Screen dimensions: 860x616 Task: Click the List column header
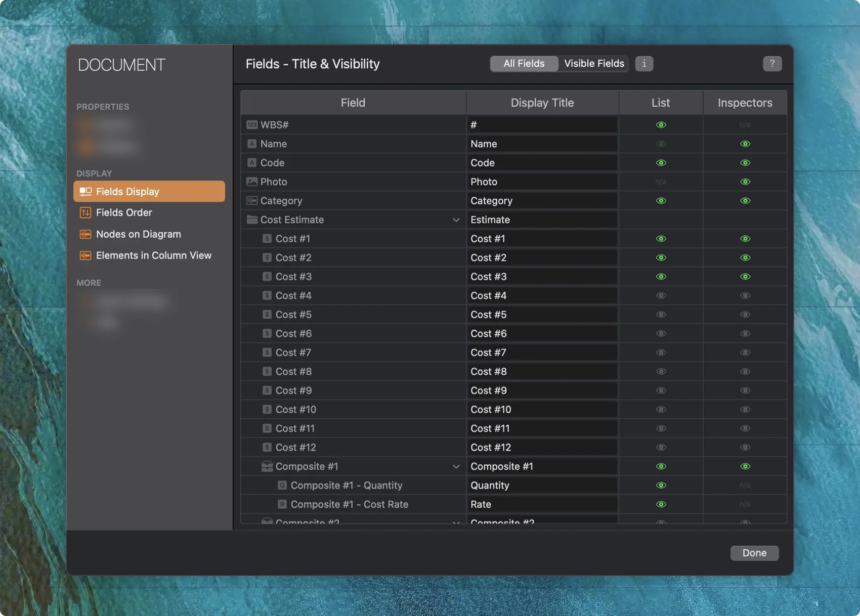point(661,102)
